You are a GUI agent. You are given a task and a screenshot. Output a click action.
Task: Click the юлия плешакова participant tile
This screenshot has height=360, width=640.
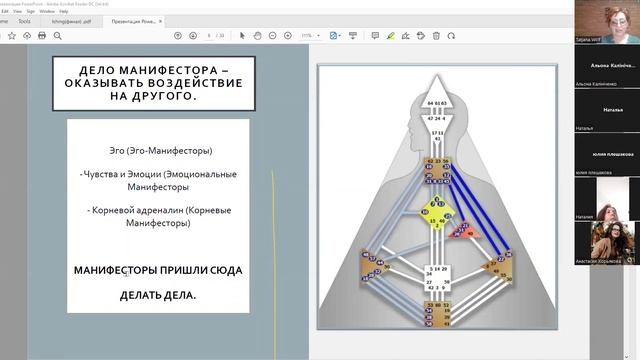pos(607,154)
